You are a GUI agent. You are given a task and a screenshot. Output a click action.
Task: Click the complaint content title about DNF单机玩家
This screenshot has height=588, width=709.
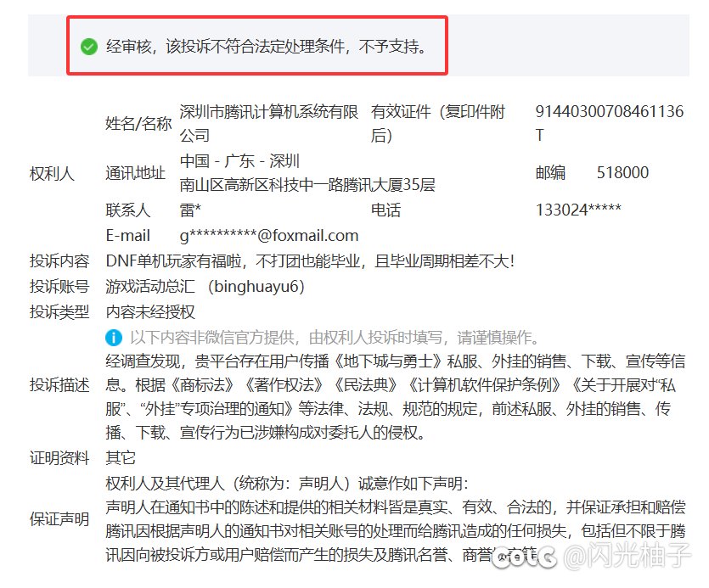click(309, 260)
